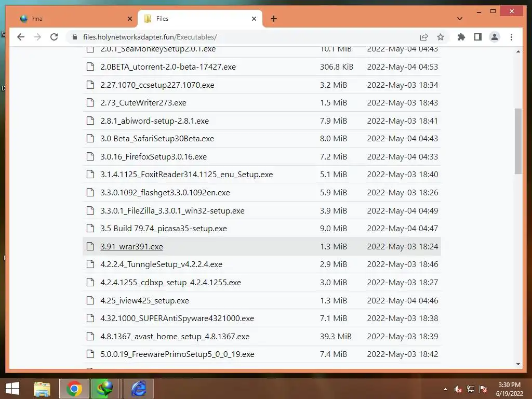Click the scrollbar up arrow
Image resolution: width=532 pixels, height=399 pixels.
click(x=518, y=51)
